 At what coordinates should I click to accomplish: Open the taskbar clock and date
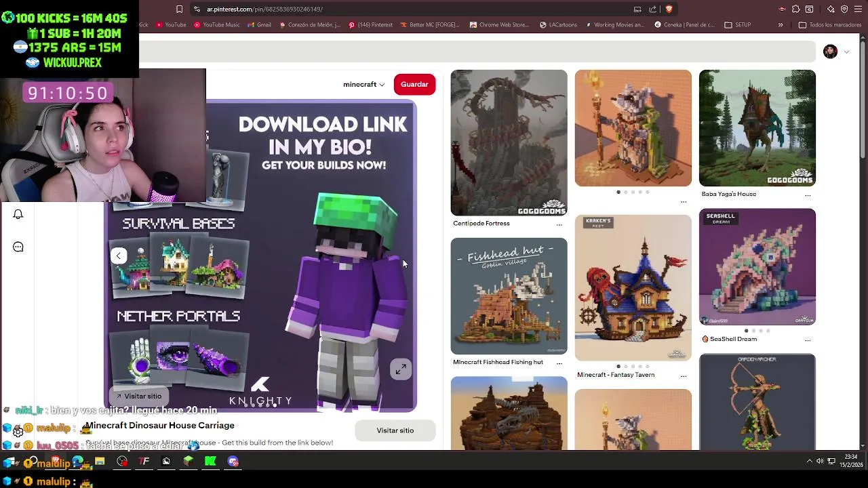[851, 461]
